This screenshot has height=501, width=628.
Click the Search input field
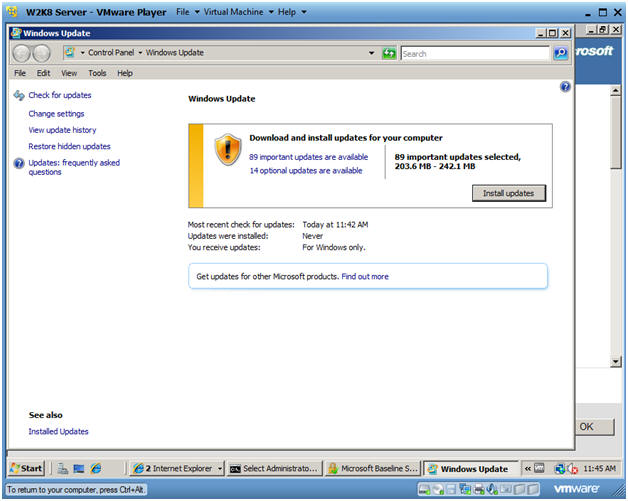coord(475,54)
